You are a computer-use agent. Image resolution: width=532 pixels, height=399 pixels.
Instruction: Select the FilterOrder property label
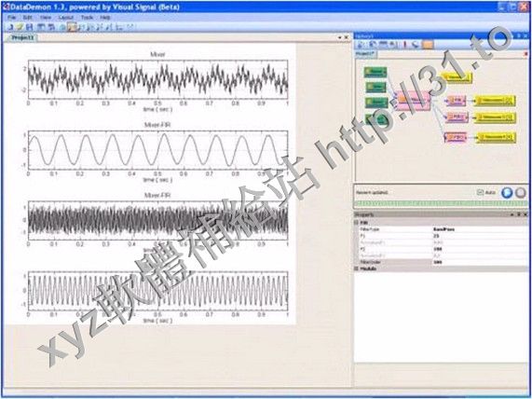pyautogui.click(x=371, y=262)
